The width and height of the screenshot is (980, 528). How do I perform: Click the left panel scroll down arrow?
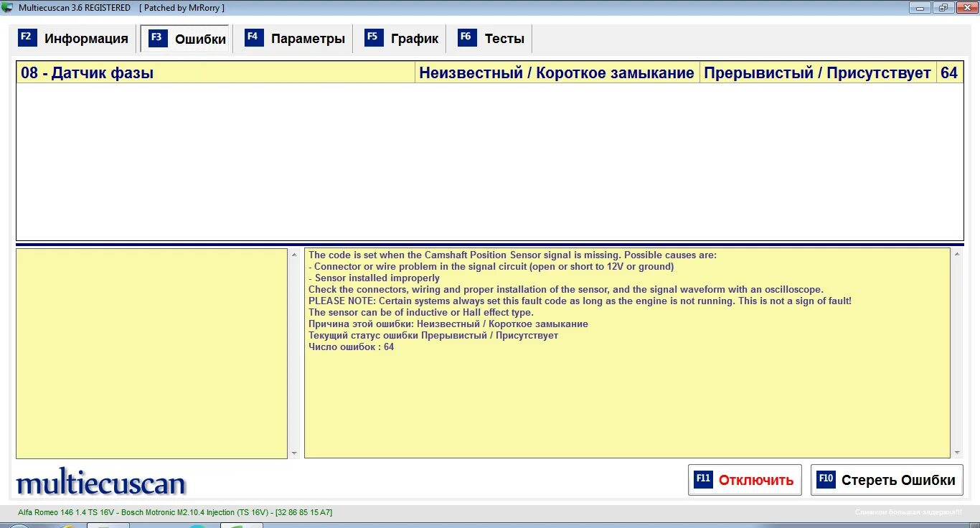pos(293,453)
